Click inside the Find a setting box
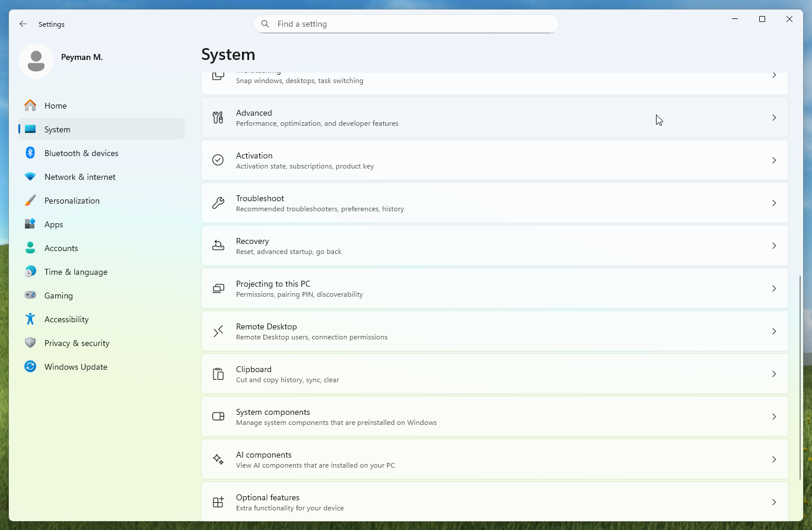 [406, 24]
